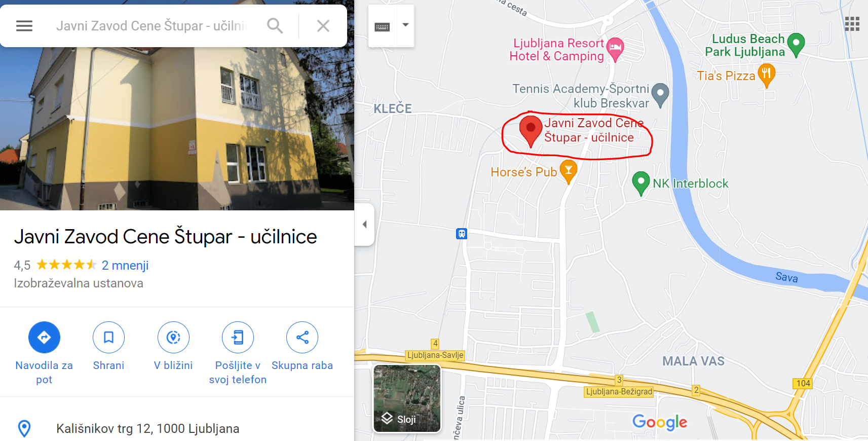Viewport: 868px width, 441px height.
Task: Open the building photo of the place
Action: (177, 129)
